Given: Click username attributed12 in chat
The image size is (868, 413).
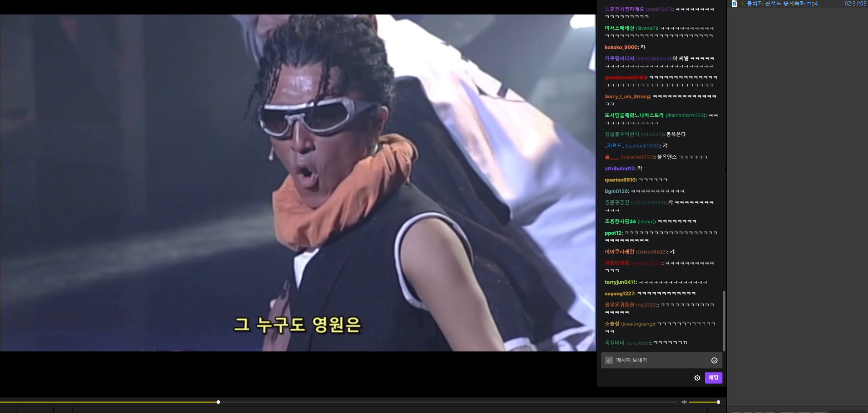Looking at the screenshot, I should 620,169.
